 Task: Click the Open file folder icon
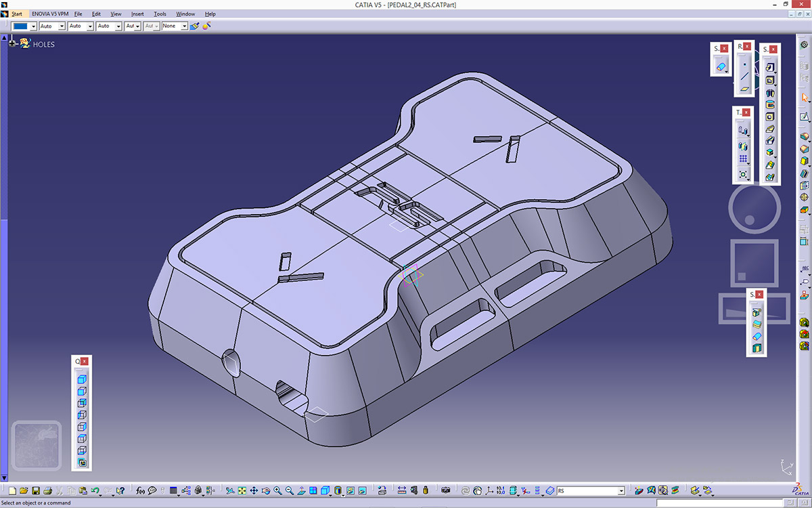24,490
